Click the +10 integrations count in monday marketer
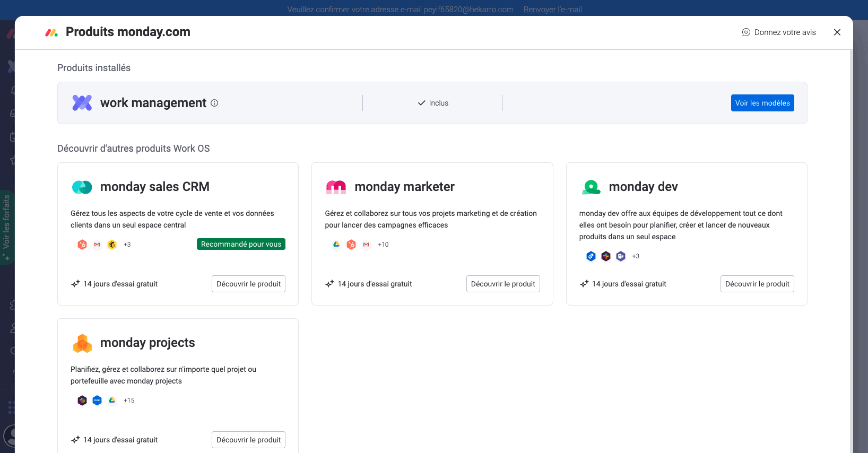 383,245
